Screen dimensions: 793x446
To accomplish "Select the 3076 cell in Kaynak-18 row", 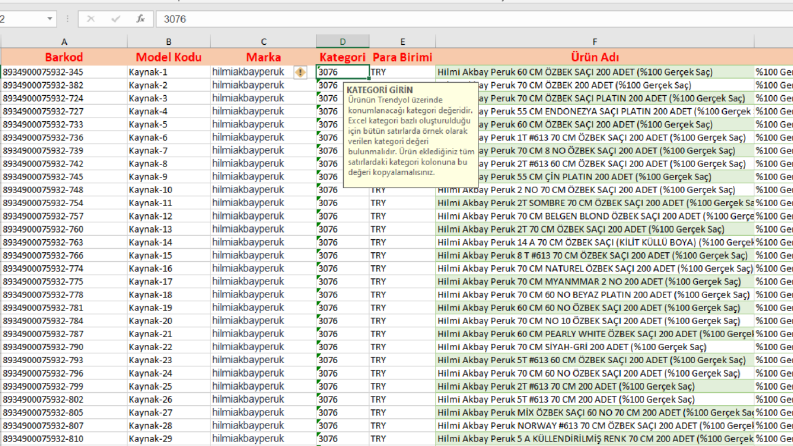I will click(x=342, y=294).
